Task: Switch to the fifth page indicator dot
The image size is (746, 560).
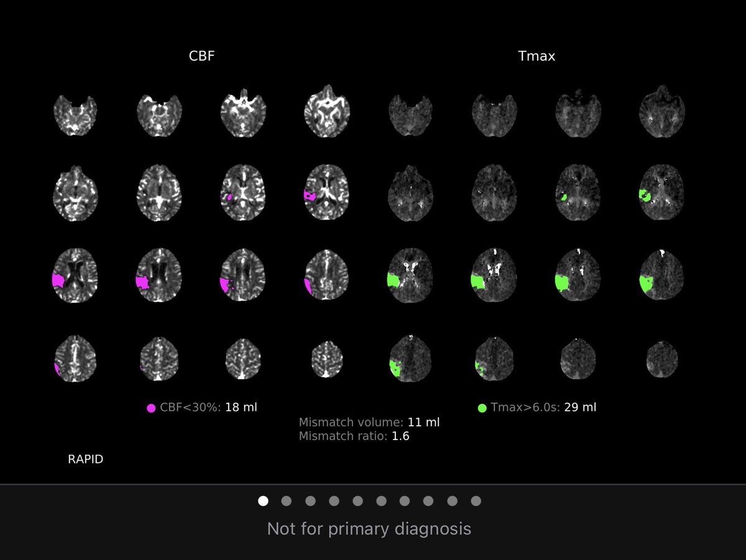Action: coord(357,501)
